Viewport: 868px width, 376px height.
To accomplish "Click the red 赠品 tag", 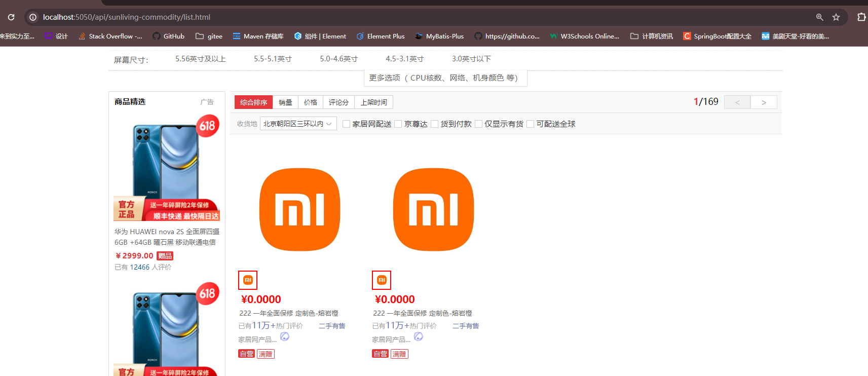I will 165,256.
